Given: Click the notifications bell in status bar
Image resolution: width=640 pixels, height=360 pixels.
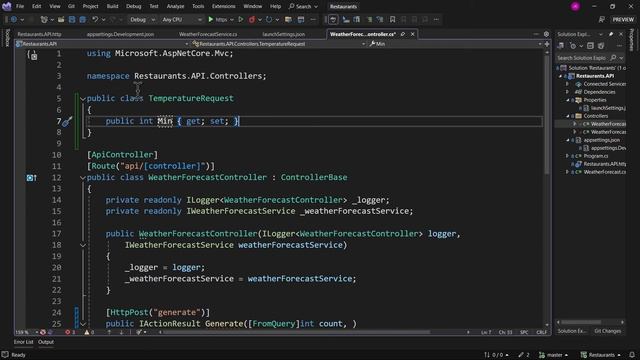Looking at the screenshot, I should [x=632, y=355].
